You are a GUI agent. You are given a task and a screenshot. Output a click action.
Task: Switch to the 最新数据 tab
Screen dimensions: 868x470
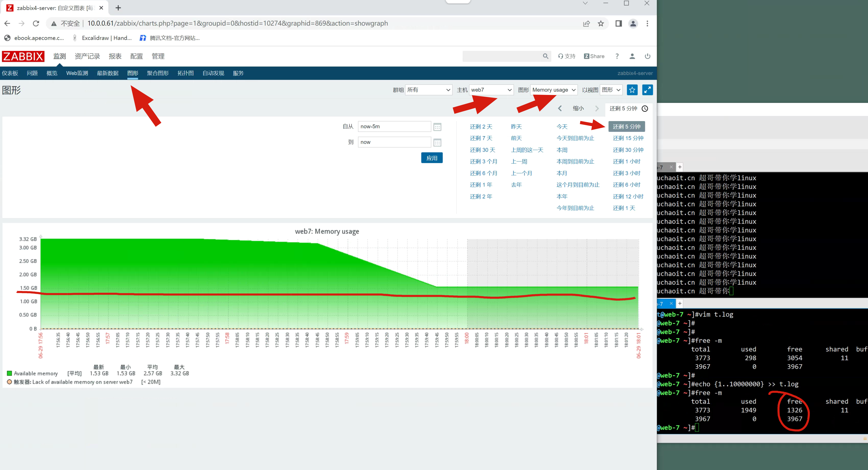point(107,73)
